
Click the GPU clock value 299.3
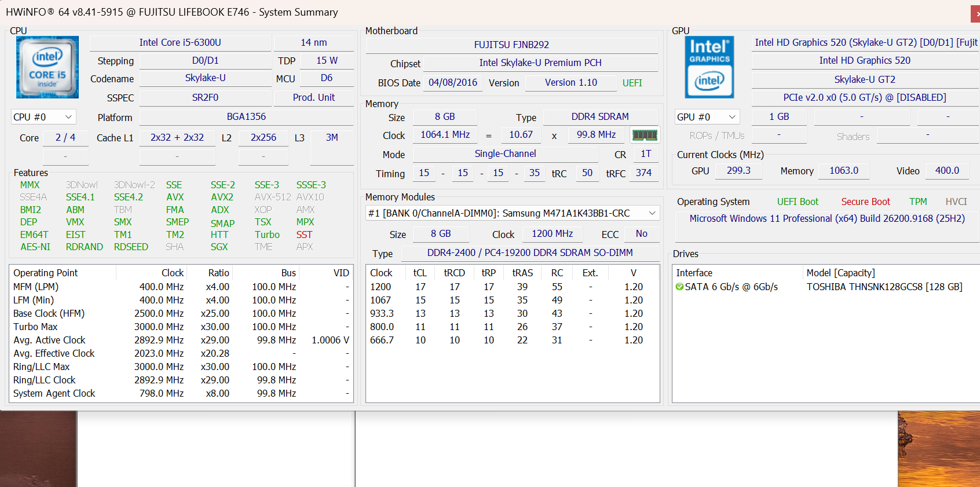pyautogui.click(x=738, y=170)
